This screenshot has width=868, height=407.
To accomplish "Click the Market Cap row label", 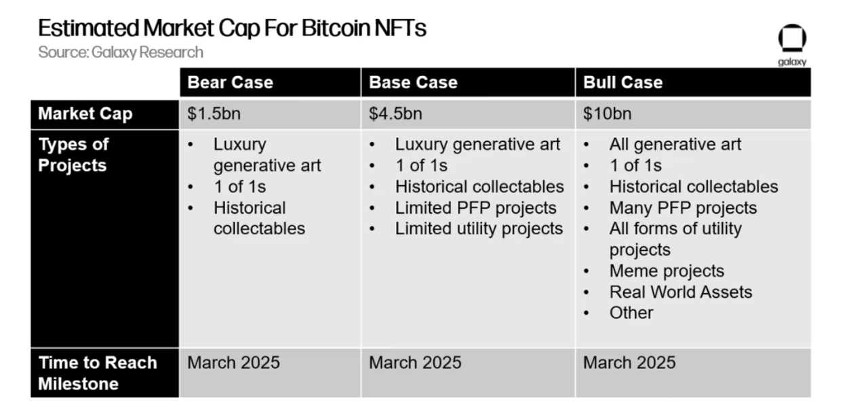I will click(85, 114).
